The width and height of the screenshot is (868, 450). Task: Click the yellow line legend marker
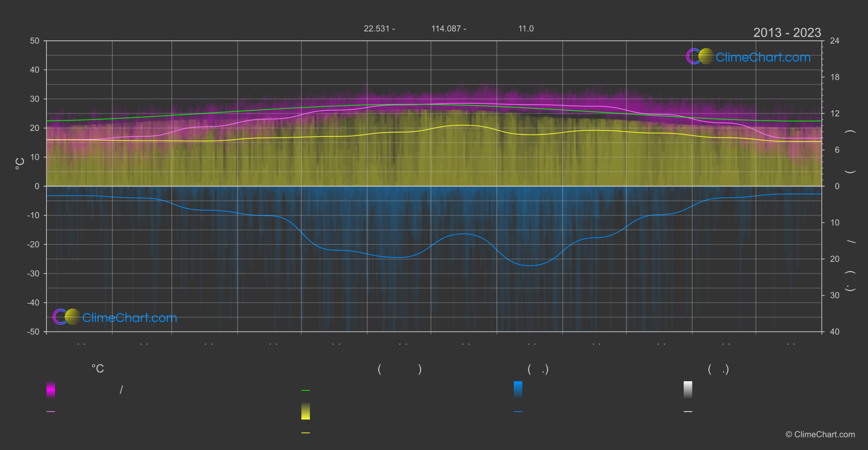pos(306,433)
